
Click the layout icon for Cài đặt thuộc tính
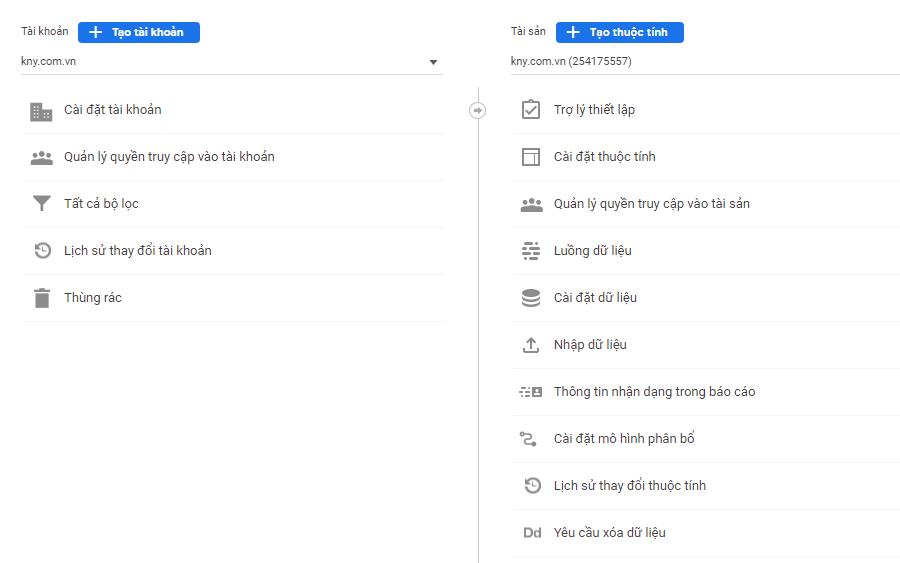pos(531,157)
